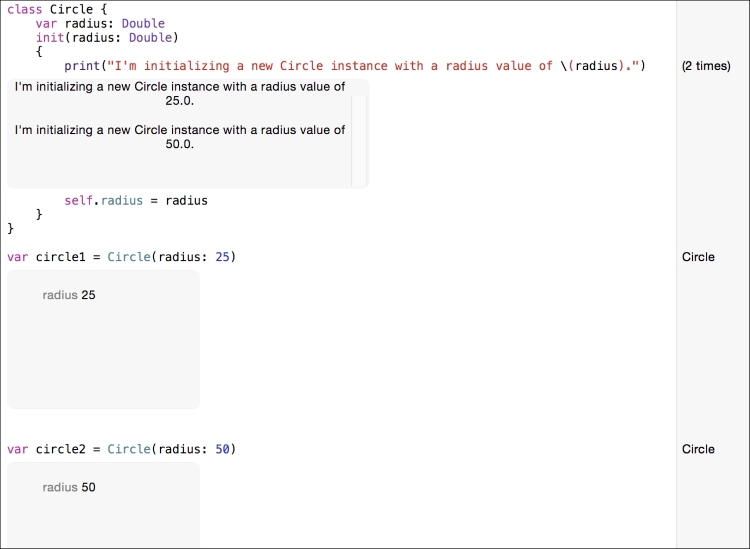Click the "(2 times)" result in sidebar

[706, 66]
